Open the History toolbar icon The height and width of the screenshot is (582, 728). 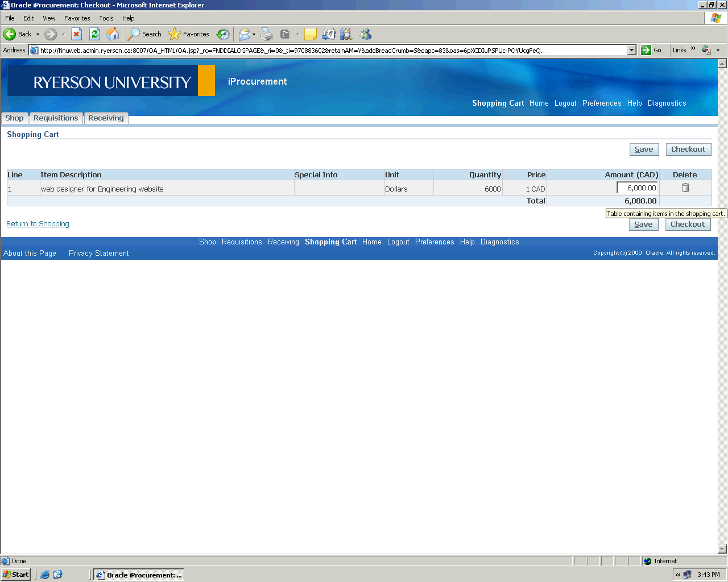click(x=223, y=34)
